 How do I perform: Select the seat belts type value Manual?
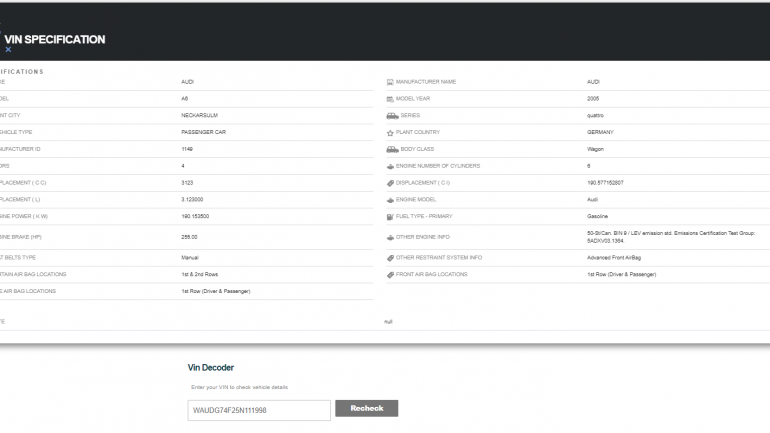pyautogui.click(x=190, y=257)
